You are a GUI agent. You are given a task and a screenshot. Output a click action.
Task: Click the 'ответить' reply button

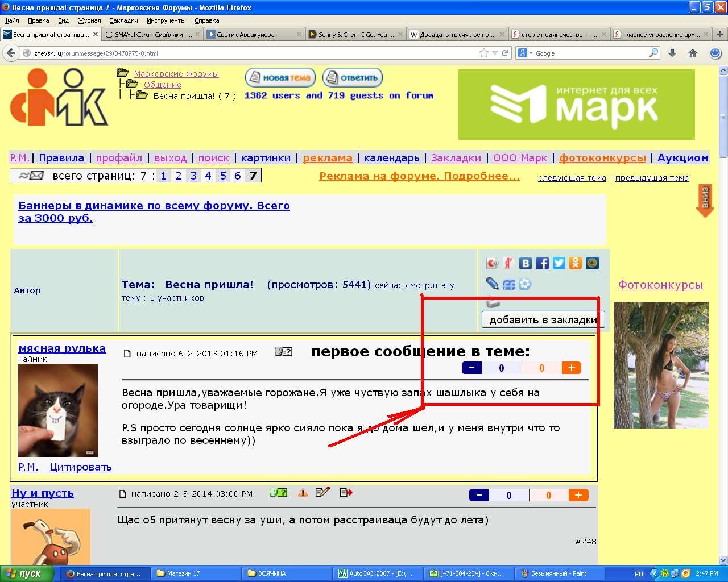(x=353, y=77)
